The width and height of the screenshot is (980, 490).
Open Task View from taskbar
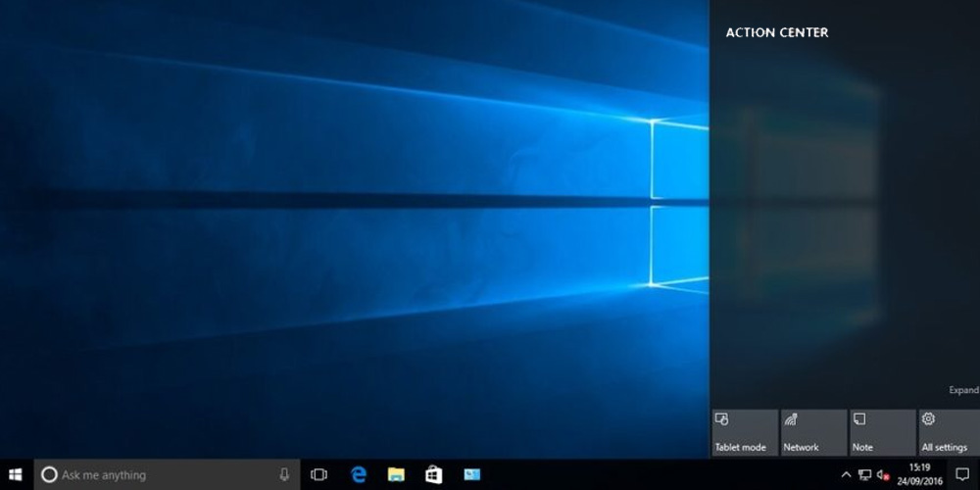318,475
